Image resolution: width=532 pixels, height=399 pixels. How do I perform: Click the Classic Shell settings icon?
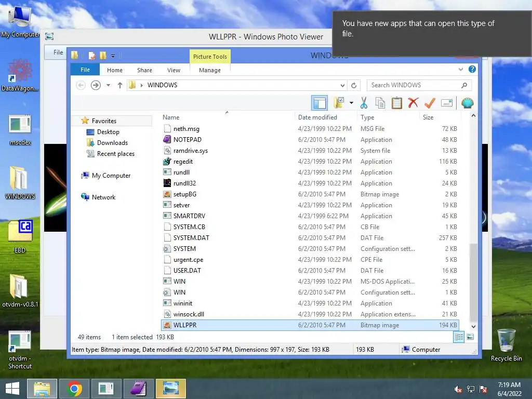click(467, 103)
